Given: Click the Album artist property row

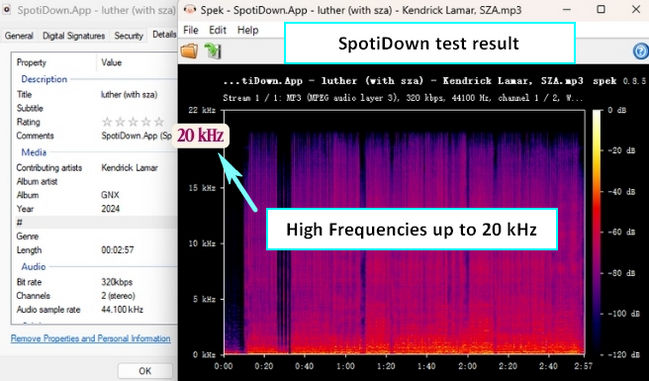Looking at the screenshot, I should pyautogui.click(x=95, y=182).
